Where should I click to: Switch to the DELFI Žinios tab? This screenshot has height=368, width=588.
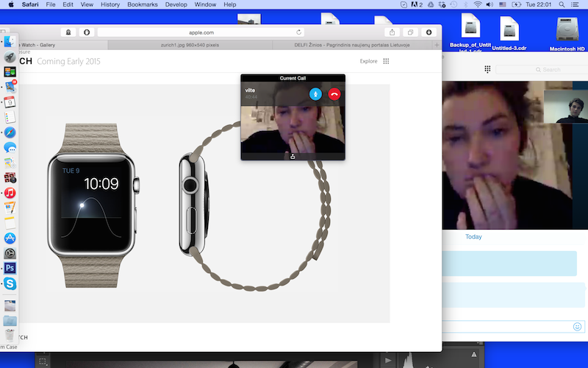[x=352, y=45]
